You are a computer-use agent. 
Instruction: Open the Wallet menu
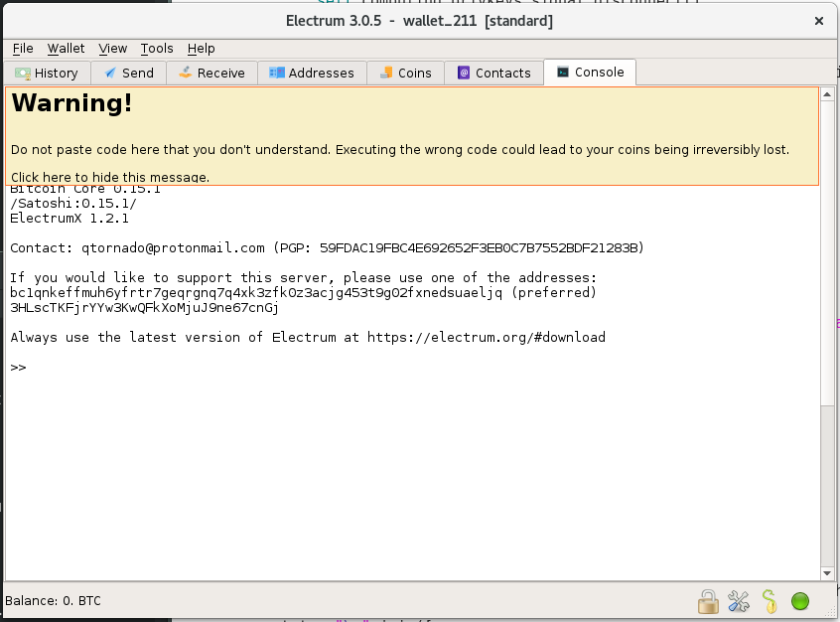point(66,49)
